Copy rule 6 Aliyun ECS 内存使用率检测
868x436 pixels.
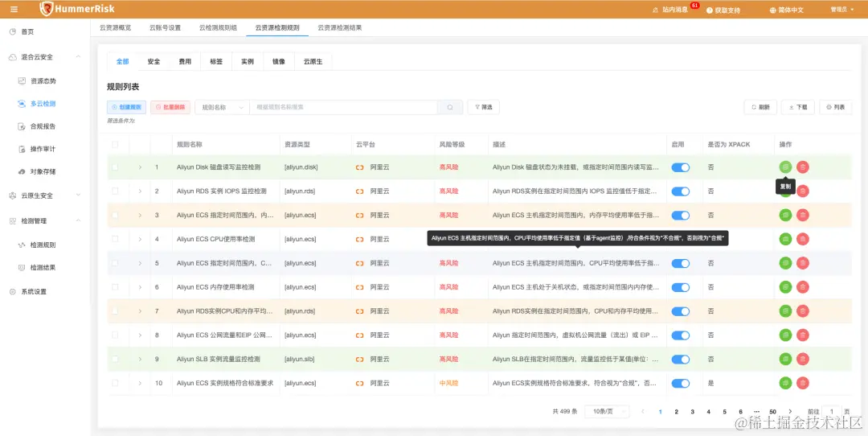[x=785, y=287]
